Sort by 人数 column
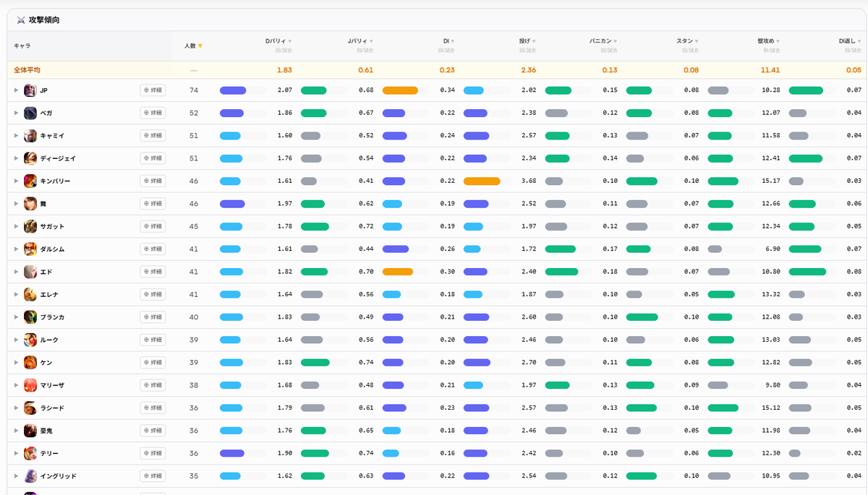Image resolution: width=868 pixels, height=495 pixels. pos(193,46)
